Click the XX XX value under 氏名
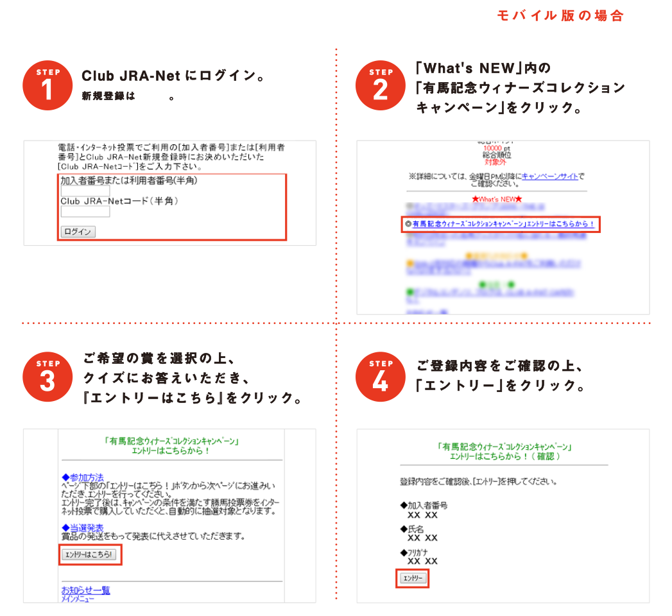The height and width of the screenshot is (616, 672). tap(422, 538)
